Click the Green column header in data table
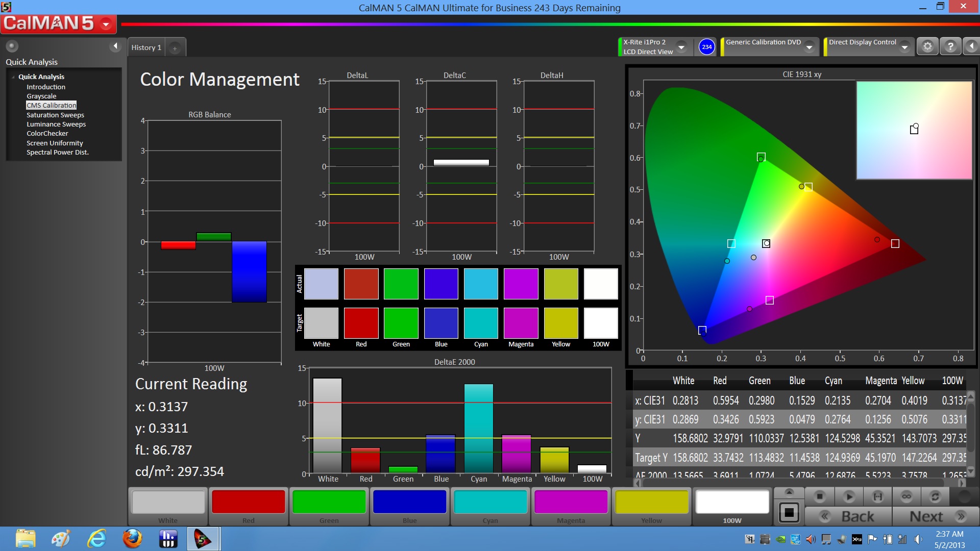This screenshot has height=551, width=980. (x=759, y=381)
